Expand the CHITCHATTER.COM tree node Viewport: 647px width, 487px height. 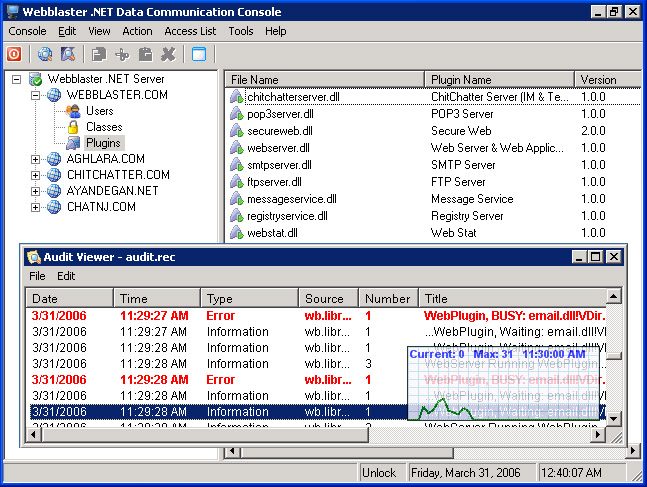click(x=35, y=175)
